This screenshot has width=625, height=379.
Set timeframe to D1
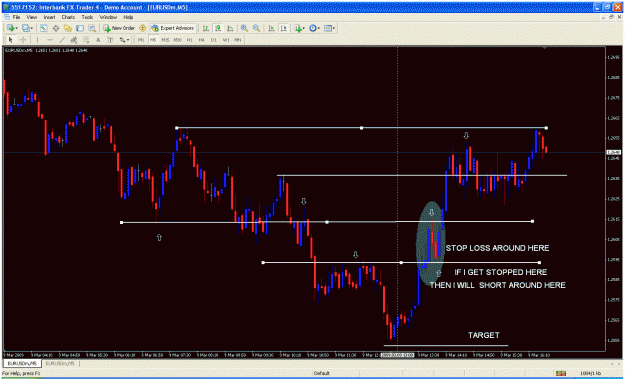[214, 40]
